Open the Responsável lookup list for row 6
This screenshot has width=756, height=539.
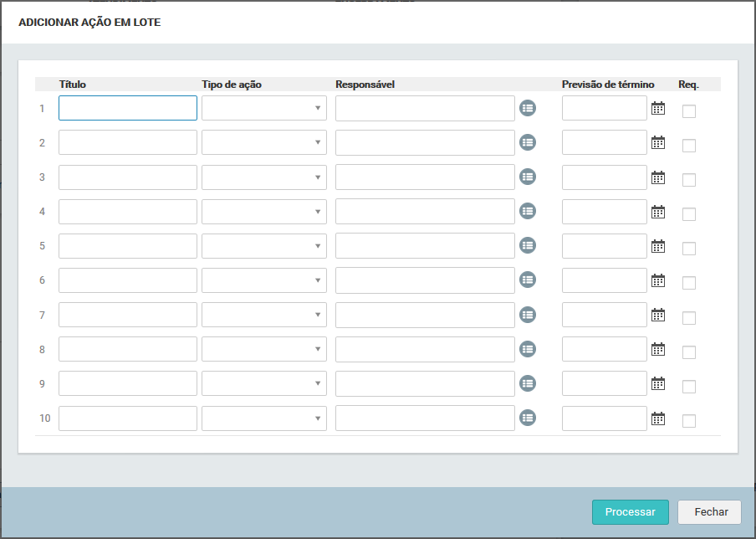528,280
